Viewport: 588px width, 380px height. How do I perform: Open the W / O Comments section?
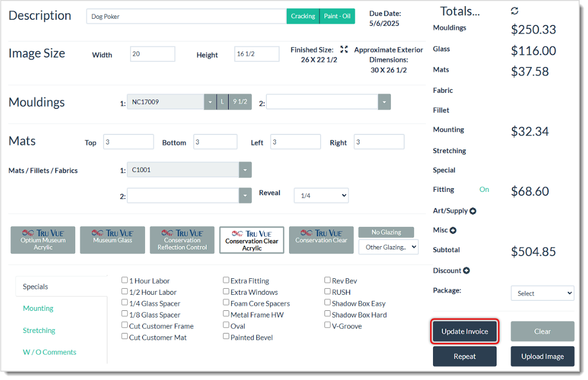49,351
